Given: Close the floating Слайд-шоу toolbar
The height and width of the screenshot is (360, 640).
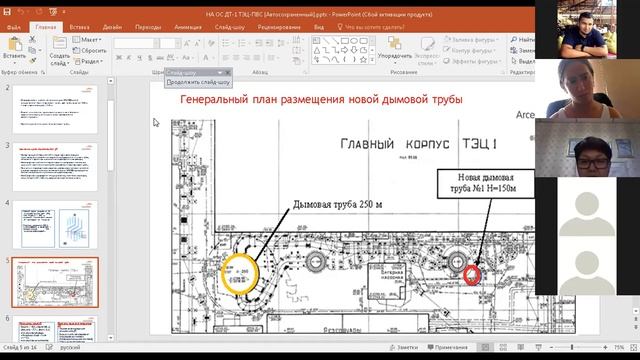Looking at the screenshot, I should point(228,73).
